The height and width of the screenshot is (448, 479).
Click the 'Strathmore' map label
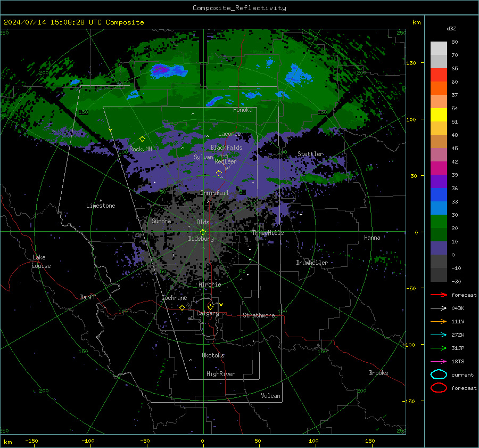point(259,315)
